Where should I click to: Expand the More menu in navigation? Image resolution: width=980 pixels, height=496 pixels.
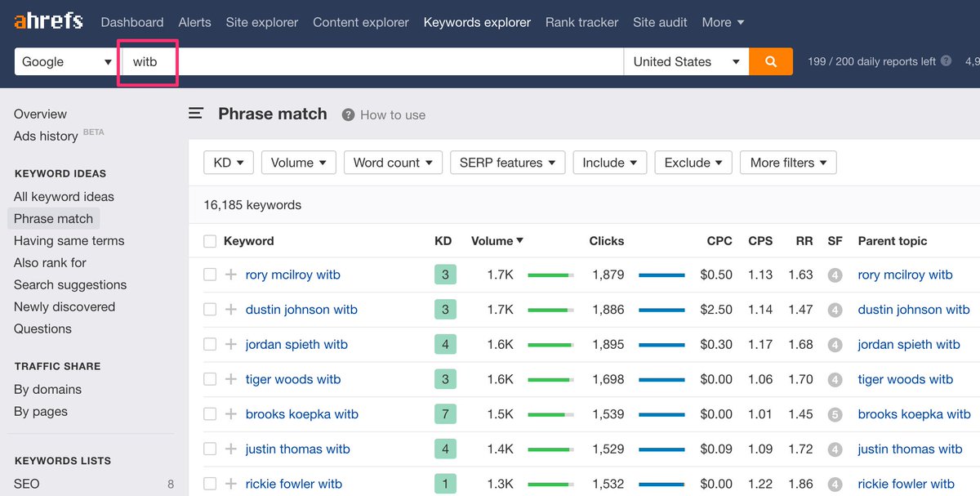pyautogui.click(x=723, y=22)
